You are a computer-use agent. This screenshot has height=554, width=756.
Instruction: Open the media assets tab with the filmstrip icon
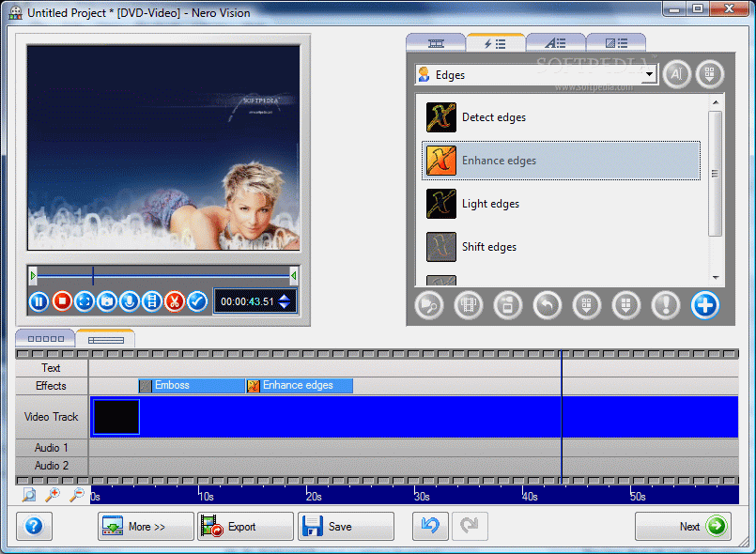pyautogui.click(x=436, y=43)
